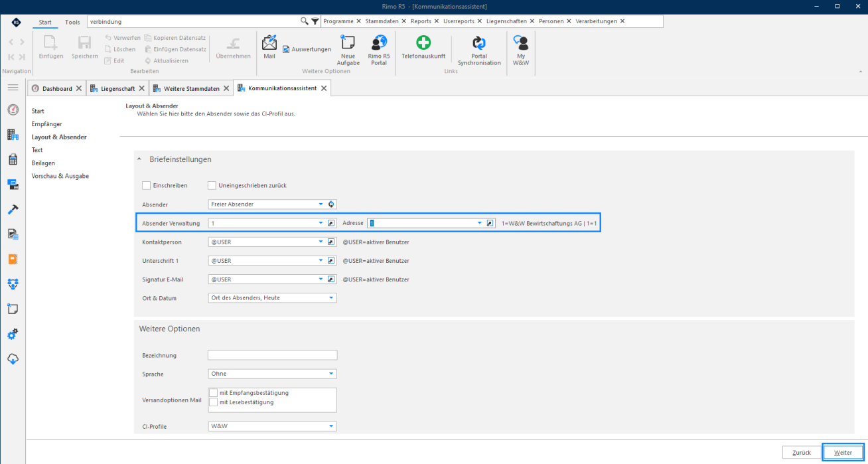Open lookup icon for Kontaktperson

coord(332,242)
